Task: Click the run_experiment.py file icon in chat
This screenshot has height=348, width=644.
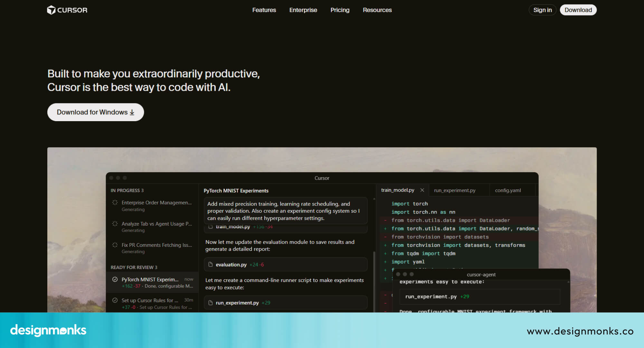Action: [211, 303]
